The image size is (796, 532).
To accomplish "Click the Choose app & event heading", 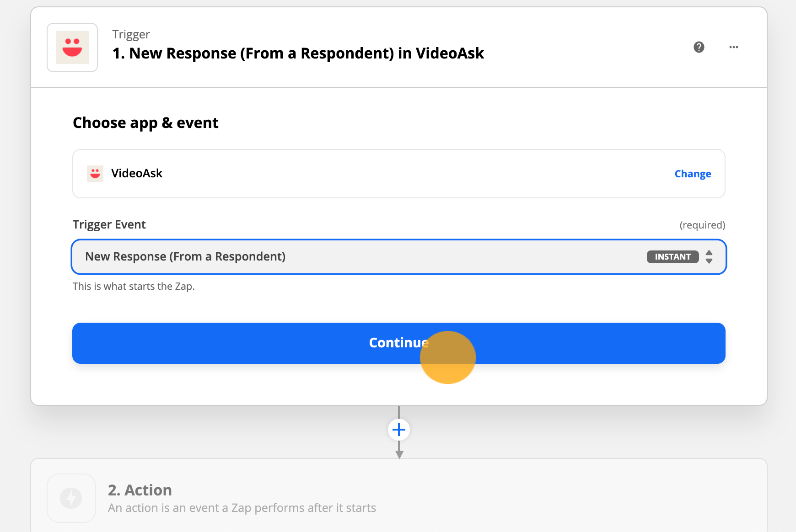I will pos(145,123).
